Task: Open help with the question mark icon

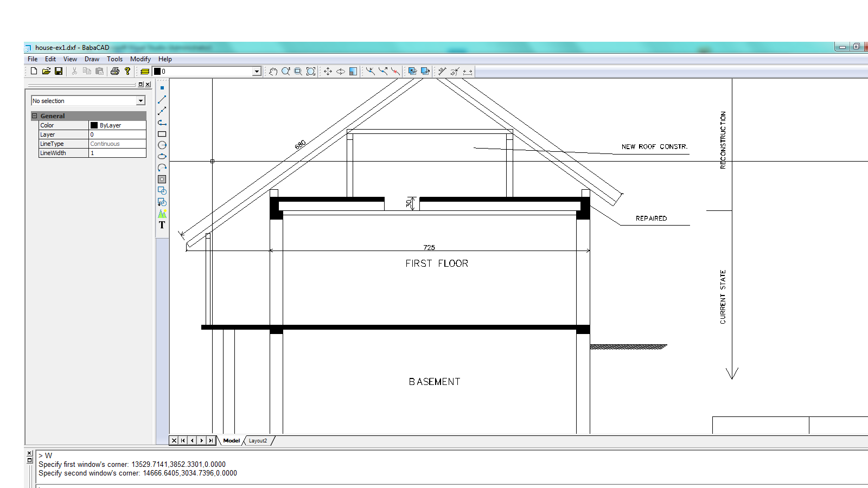Action: point(127,71)
